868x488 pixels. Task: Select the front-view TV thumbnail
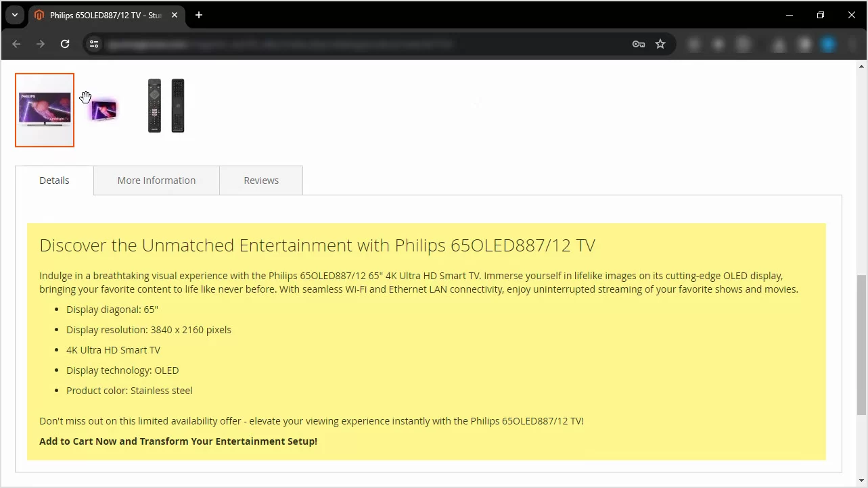point(45,109)
